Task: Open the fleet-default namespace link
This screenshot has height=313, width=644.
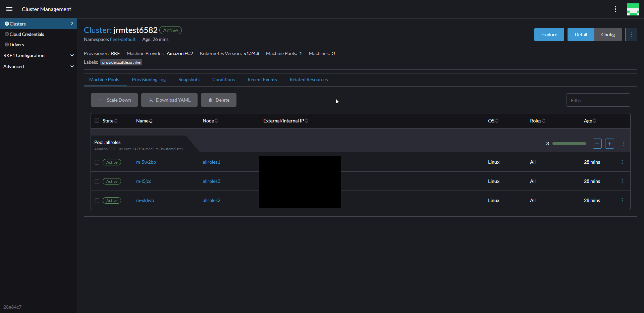Action: click(x=122, y=39)
